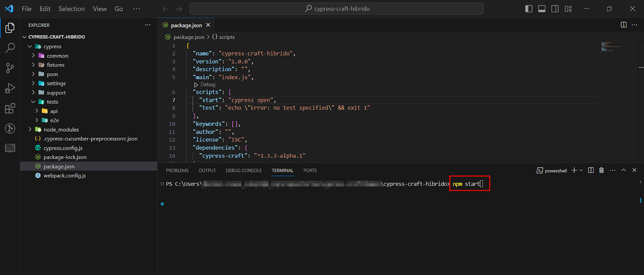This screenshot has width=644, height=275.
Task: Maximize the panel with the chevron up
Action: 623,170
